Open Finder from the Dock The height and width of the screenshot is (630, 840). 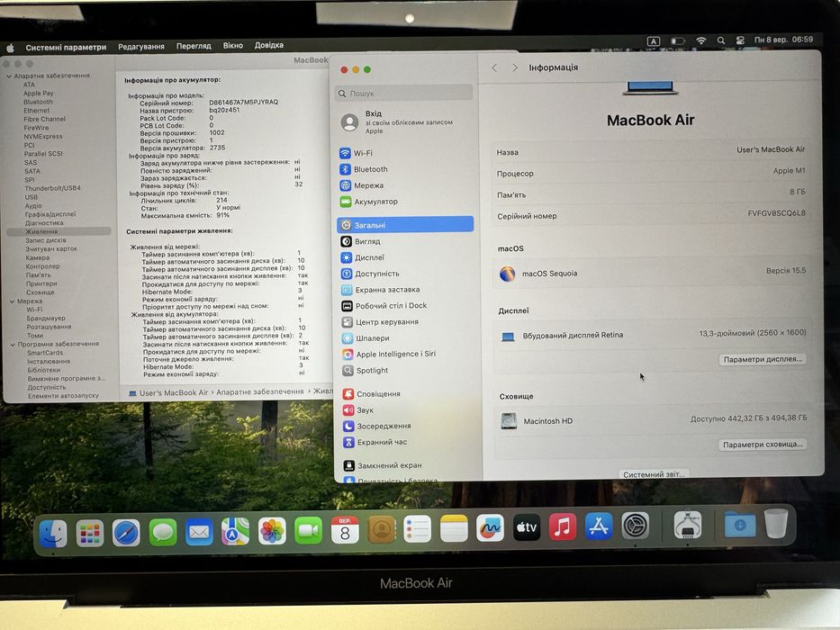53,533
